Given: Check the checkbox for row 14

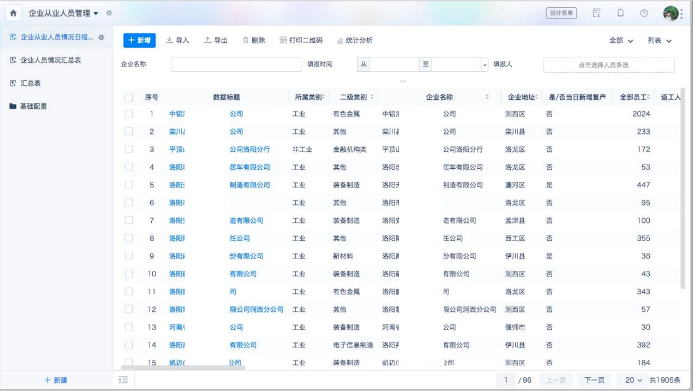Looking at the screenshot, I should tap(129, 345).
